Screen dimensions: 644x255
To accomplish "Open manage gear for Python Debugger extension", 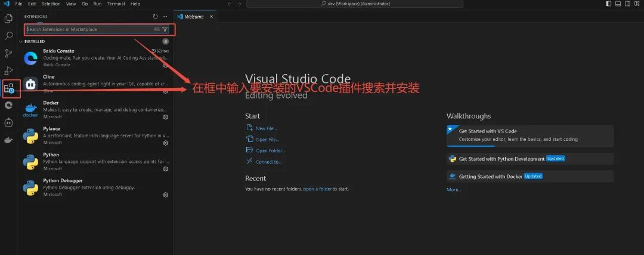I will click(x=166, y=195).
